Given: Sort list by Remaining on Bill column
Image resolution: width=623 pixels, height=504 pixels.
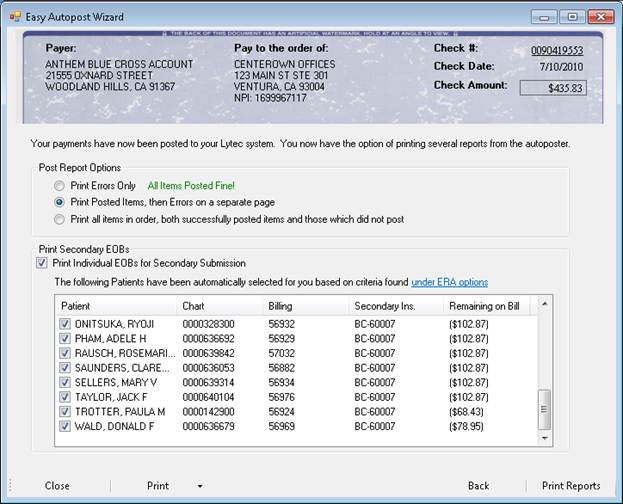Looking at the screenshot, I should click(x=488, y=305).
